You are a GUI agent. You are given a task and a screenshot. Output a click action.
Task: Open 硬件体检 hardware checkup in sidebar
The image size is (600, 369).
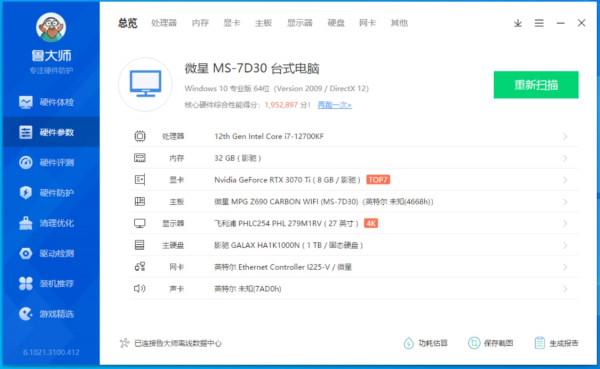[46, 102]
